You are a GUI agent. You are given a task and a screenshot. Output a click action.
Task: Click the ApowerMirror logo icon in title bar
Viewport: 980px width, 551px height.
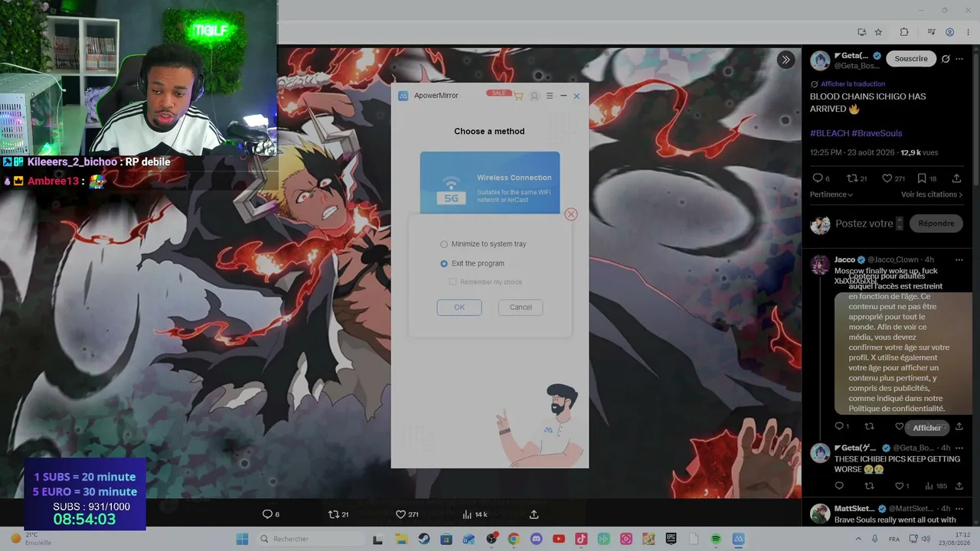(403, 96)
